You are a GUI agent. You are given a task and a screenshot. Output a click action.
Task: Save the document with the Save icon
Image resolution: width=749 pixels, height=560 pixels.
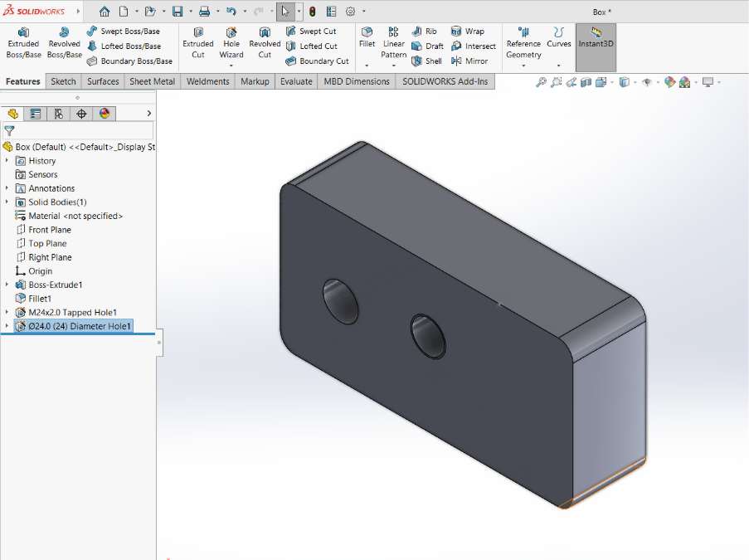178,12
